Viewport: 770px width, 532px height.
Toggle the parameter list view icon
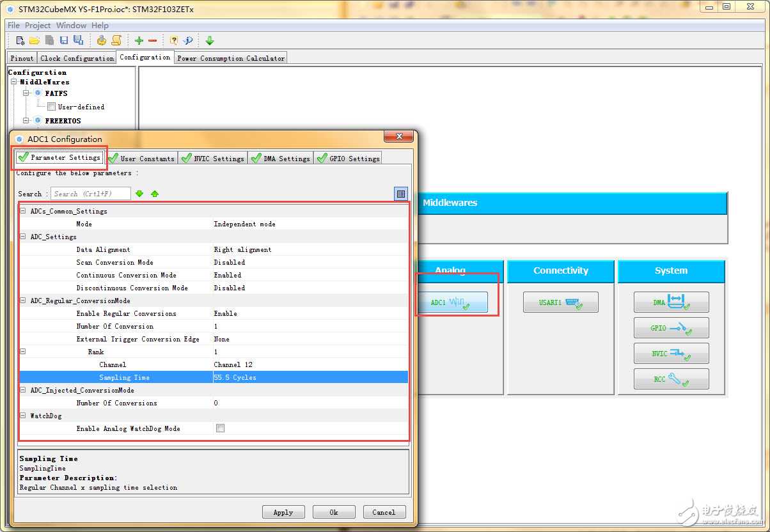coord(400,194)
